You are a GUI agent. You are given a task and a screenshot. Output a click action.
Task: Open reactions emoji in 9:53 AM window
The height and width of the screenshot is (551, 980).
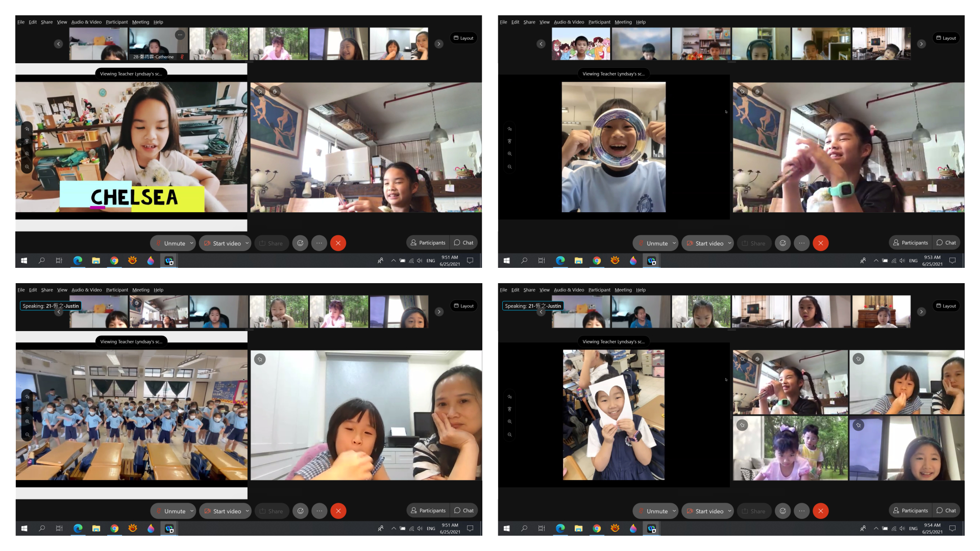coord(782,243)
